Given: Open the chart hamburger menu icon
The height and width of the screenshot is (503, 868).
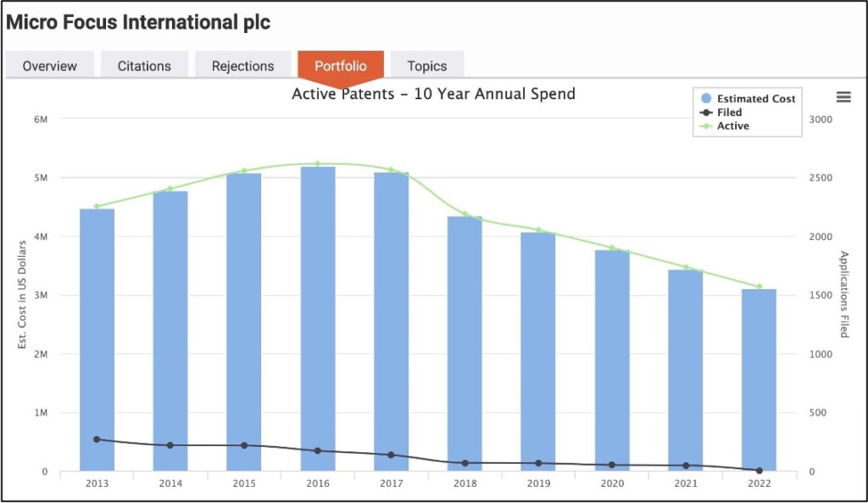Looking at the screenshot, I should (843, 98).
